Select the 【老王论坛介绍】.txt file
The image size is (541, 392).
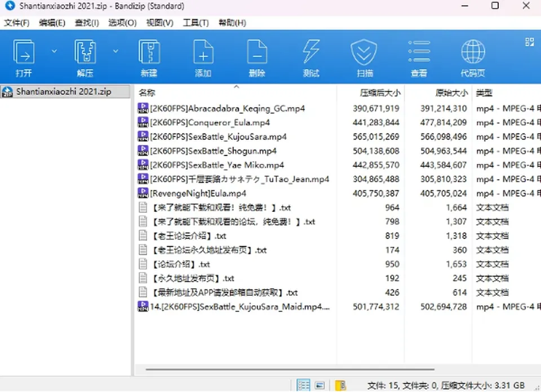pyautogui.click(x=189, y=236)
